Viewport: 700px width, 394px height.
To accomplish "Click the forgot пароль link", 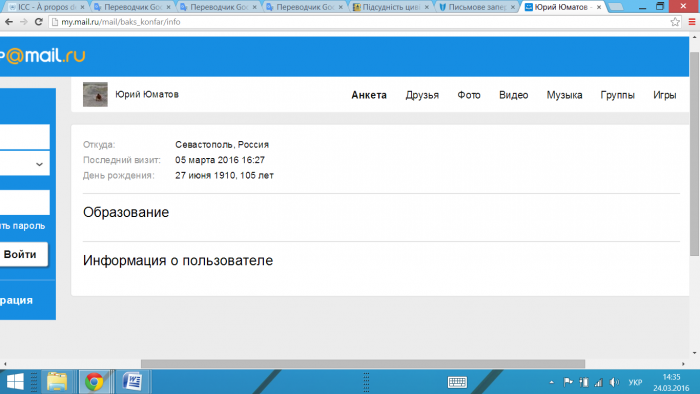I will tap(22, 226).
